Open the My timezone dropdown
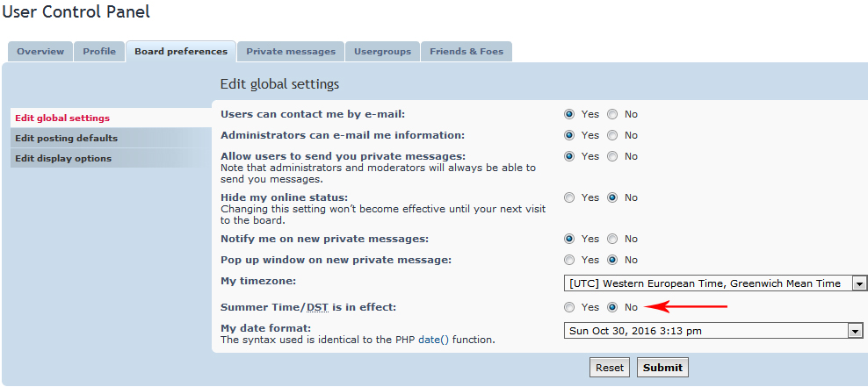Image resolution: width=868 pixels, height=387 pixels. (x=708, y=283)
